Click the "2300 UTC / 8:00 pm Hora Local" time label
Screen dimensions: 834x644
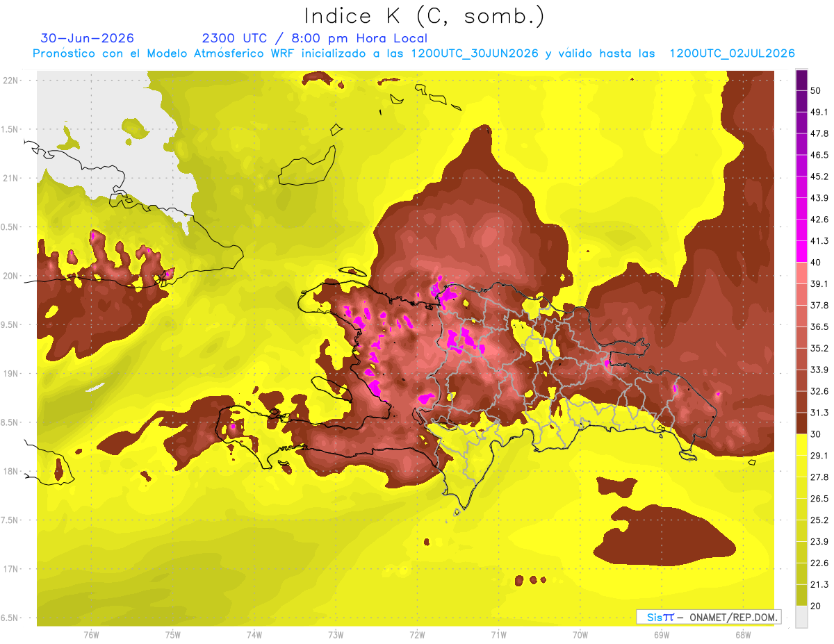[314, 38]
